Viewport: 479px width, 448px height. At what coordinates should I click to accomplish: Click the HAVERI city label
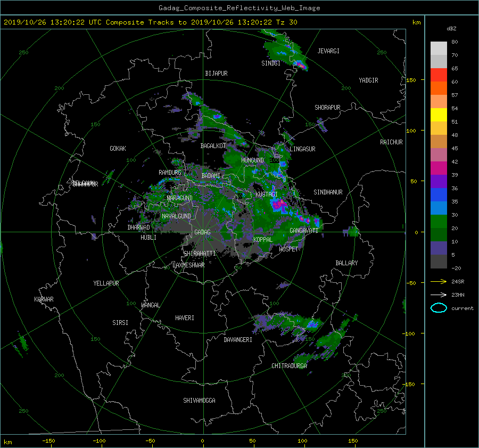185,318
